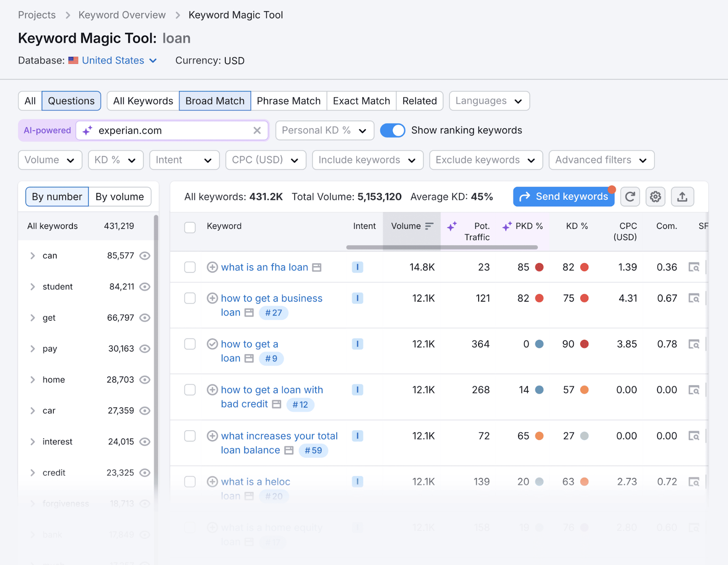Expand the home keyword group chevron

33,380
